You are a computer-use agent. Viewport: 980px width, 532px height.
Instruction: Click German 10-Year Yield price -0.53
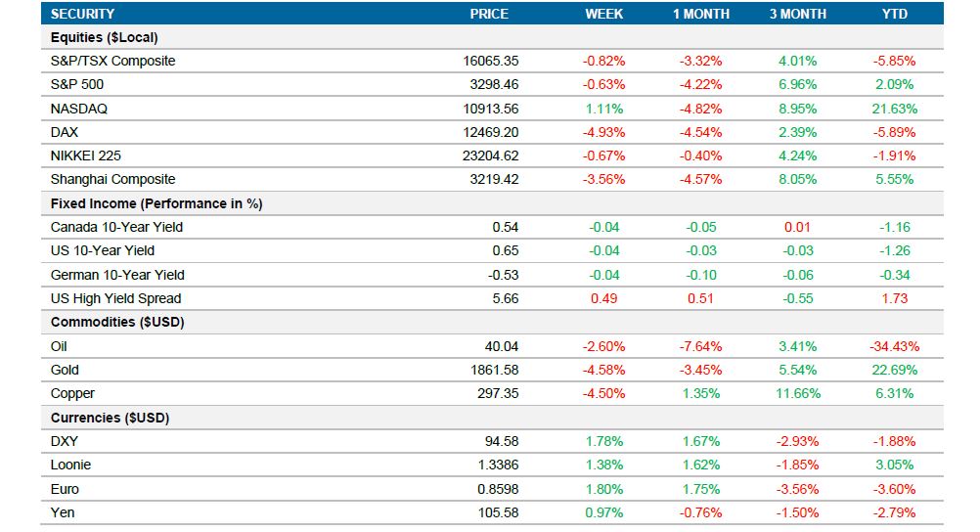point(503,275)
